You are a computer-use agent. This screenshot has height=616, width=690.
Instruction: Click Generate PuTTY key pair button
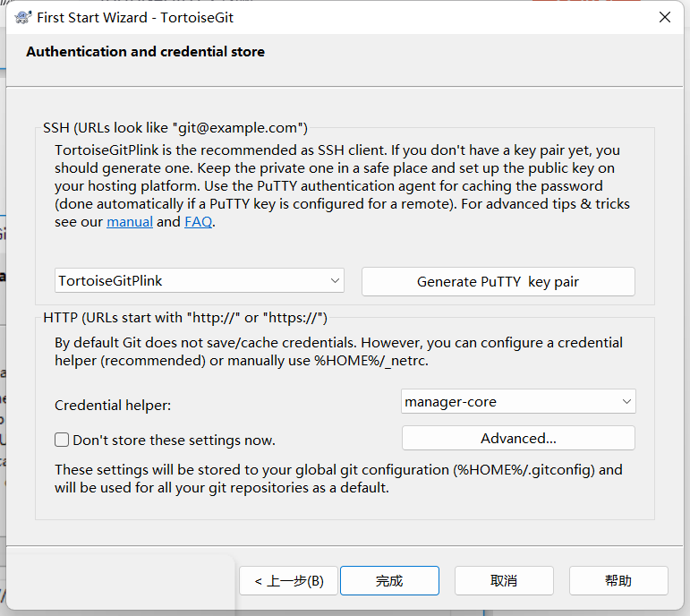498,281
